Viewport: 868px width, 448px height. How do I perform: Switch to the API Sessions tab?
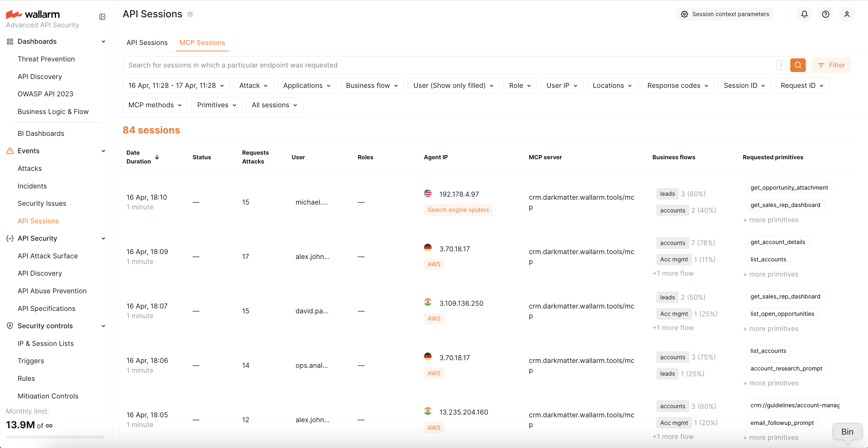coord(147,43)
